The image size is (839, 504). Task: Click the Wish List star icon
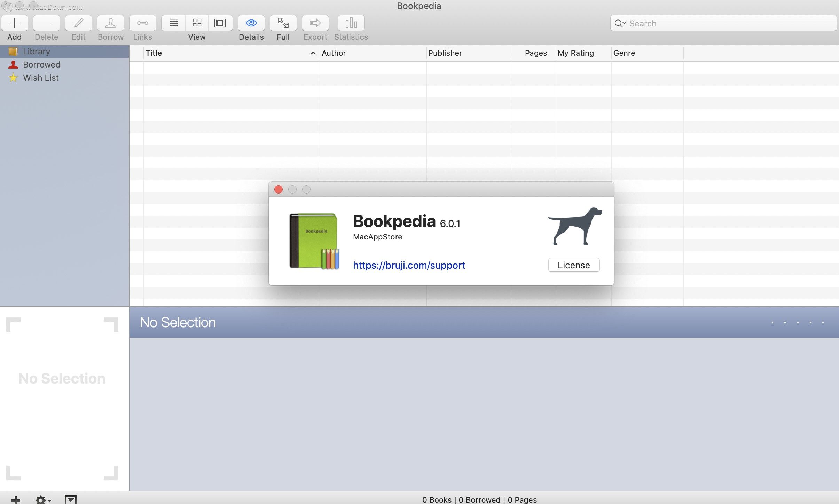[13, 78]
